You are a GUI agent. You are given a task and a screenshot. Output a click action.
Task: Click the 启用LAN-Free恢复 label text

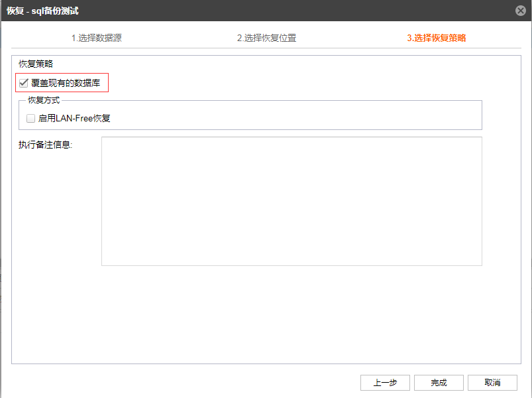pyautogui.click(x=74, y=118)
